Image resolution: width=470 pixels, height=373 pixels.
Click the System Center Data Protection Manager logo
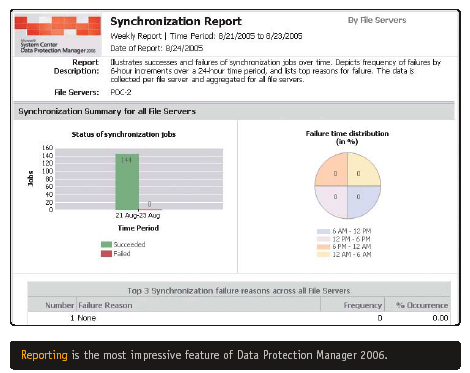tap(58, 35)
